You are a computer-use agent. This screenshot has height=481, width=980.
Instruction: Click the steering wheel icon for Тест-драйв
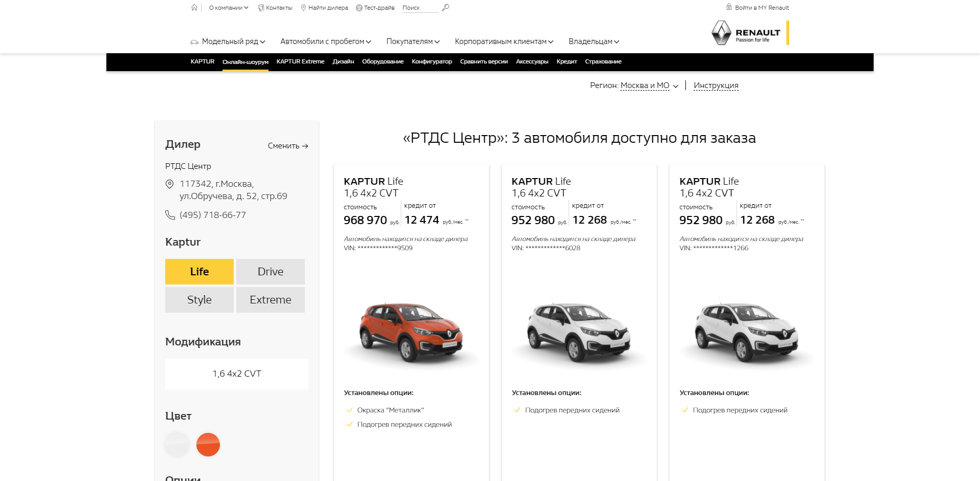[359, 8]
